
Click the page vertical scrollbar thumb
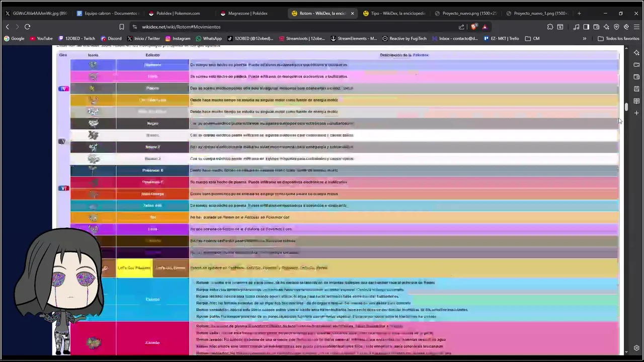pyautogui.click(x=626, y=107)
